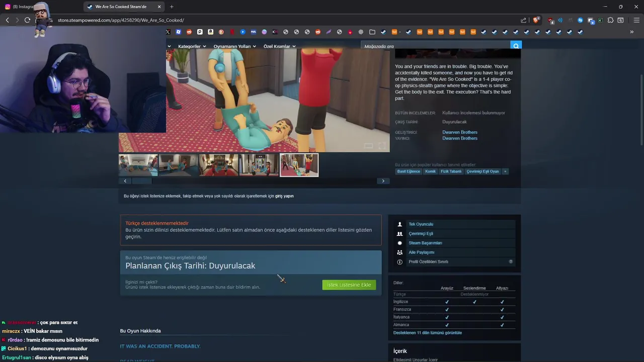This screenshot has width=644, height=362.
Task: Toggle the browser sidebar panel icon
Action: (620, 20)
